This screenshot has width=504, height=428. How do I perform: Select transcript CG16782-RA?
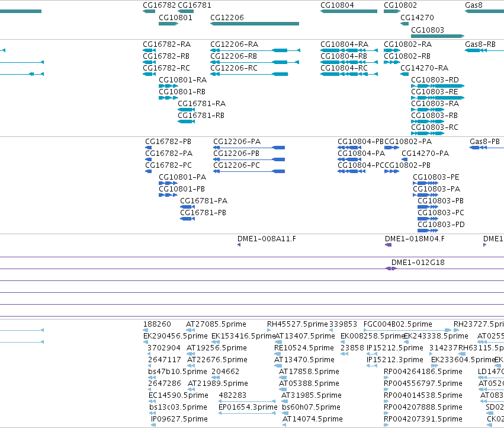click(x=166, y=44)
